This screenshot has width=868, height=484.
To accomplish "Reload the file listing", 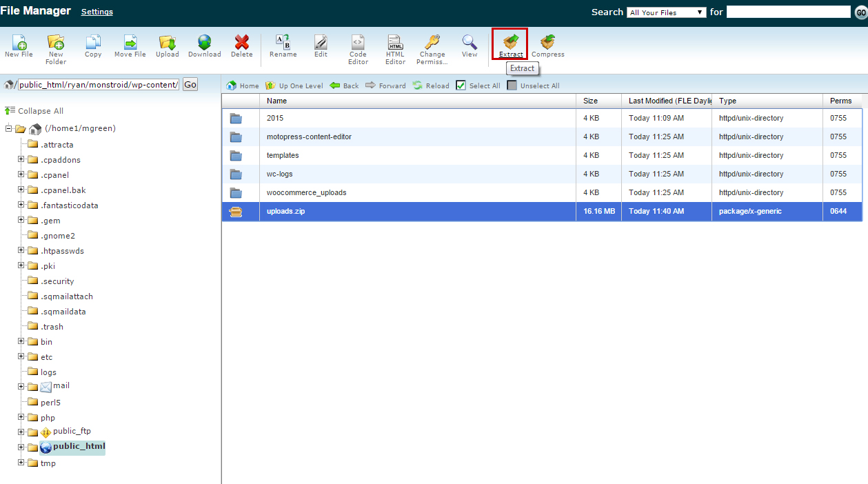I will 431,85.
